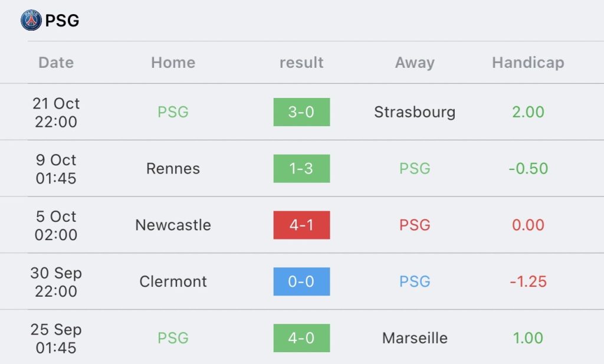The width and height of the screenshot is (604, 364).
Task: Select the Clermont home team
Action: pos(173,281)
